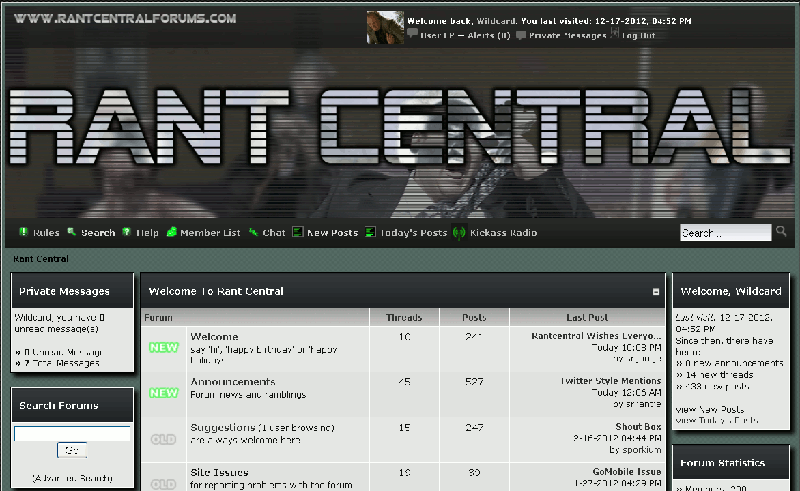Click the Private Messages speech bubble icon

[521, 35]
